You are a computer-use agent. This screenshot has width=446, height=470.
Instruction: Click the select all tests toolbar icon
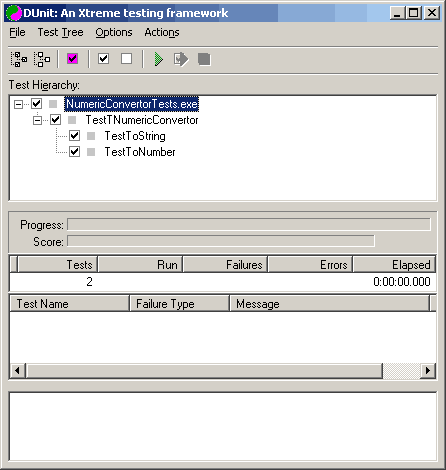click(x=19, y=59)
